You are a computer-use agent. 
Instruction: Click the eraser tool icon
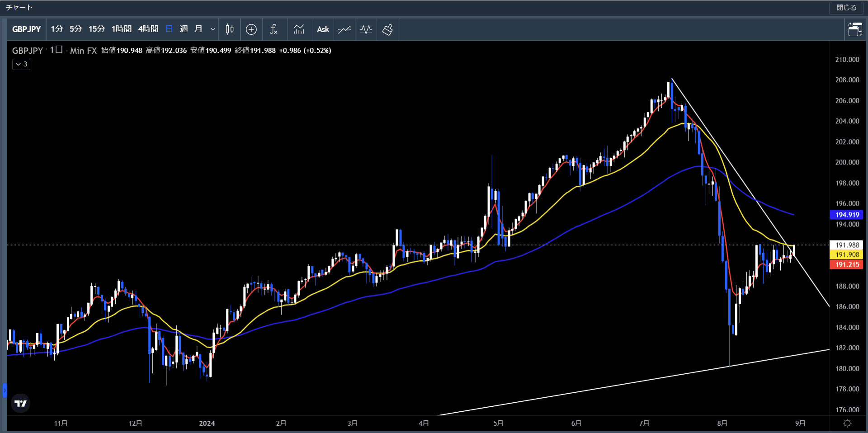click(387, 29)
